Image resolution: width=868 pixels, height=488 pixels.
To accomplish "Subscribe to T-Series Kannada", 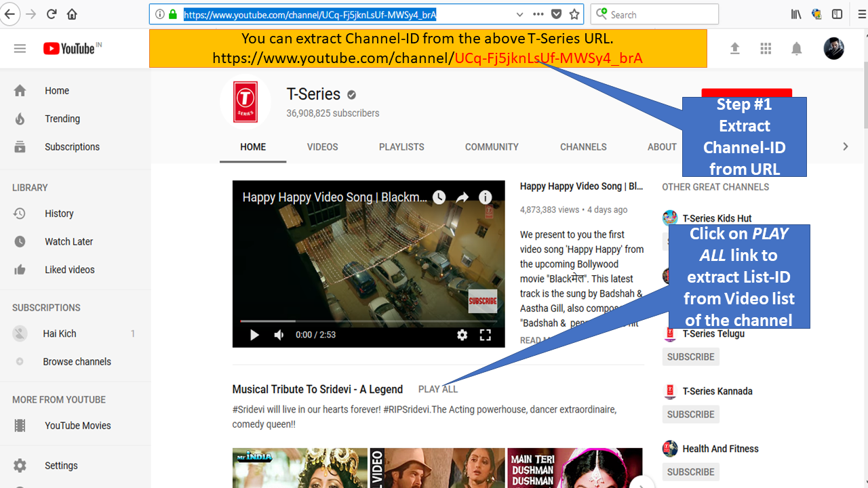I will tap(690, 414).
